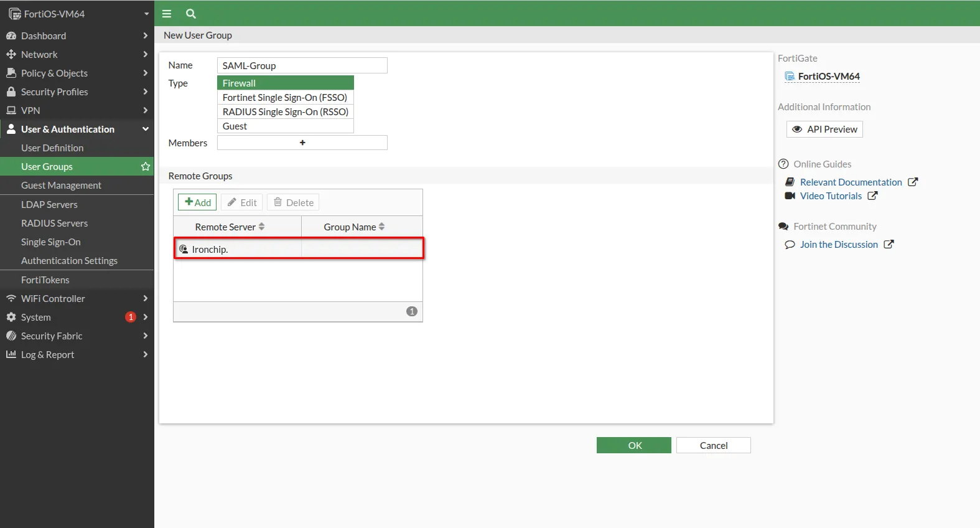This screenshot has width=980, height=528.
Task: Select Firewall group type
Action: [286, 83]
